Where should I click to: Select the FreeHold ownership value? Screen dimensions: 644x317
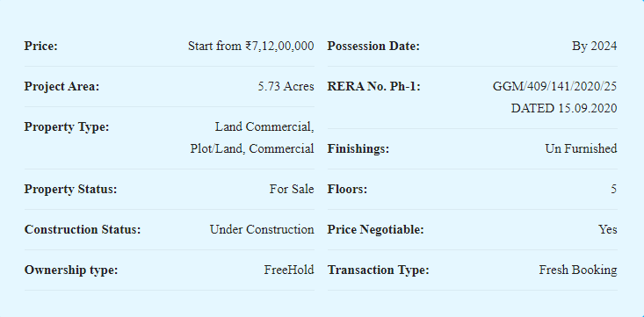tap(289, 270)
